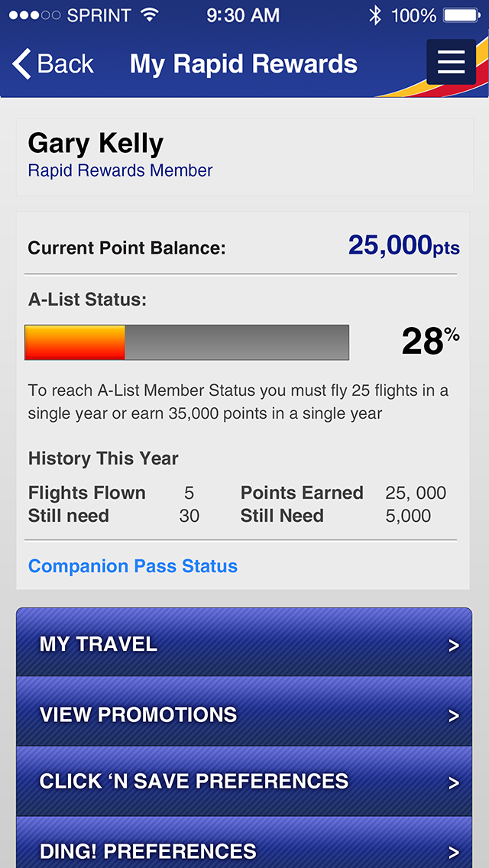Open the hamburger menu icon

pos(451,62)
